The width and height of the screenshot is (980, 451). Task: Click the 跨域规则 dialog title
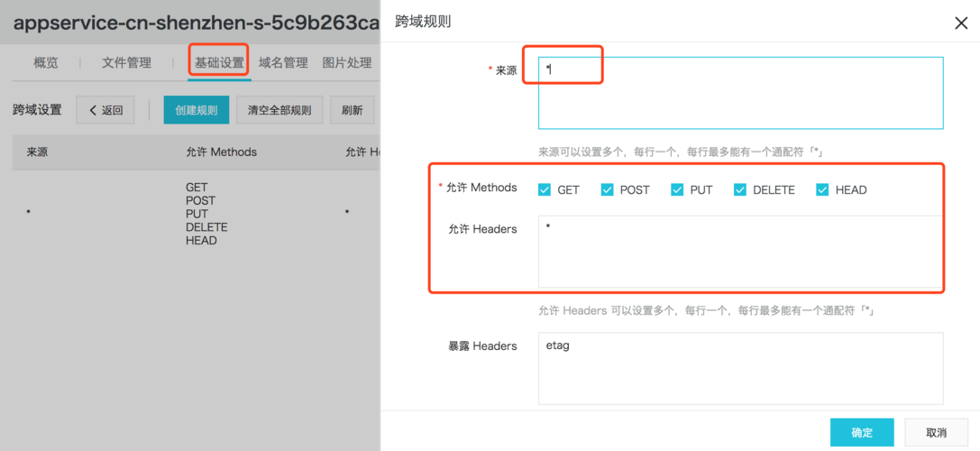tap(423, 22)
